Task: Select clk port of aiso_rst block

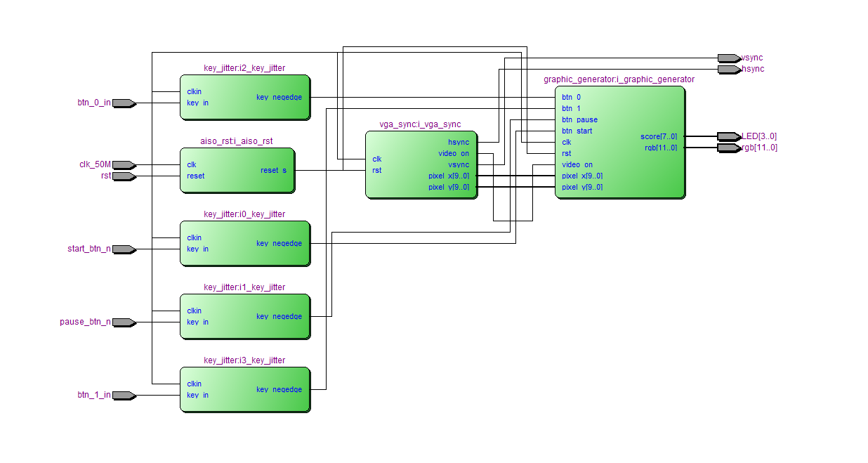Action: (191, 164)
